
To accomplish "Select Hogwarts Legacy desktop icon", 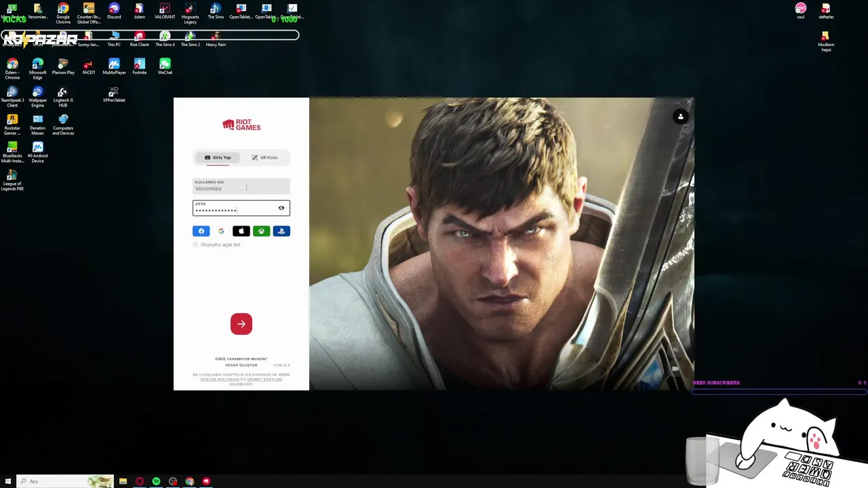I will coord(191,13).
